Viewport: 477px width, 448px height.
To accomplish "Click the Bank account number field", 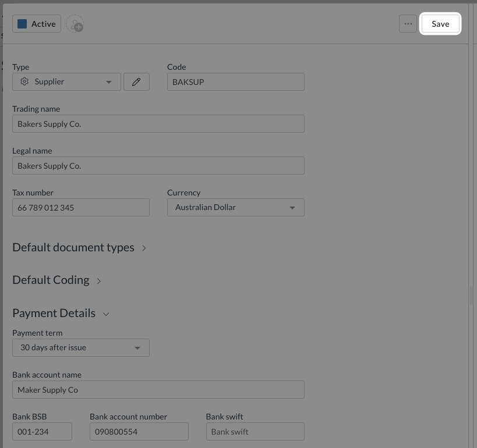I will pyautogui.click(x=139, y=432).
